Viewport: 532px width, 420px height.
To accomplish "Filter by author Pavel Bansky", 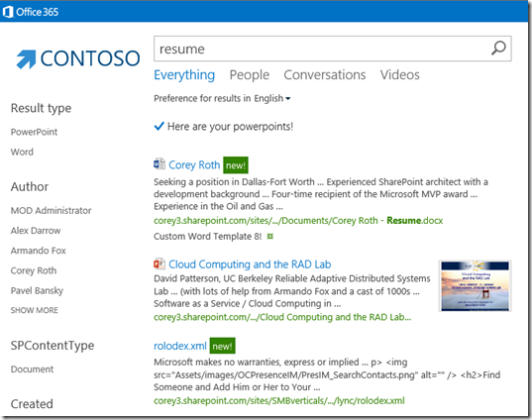I will [x=37, y=291].
